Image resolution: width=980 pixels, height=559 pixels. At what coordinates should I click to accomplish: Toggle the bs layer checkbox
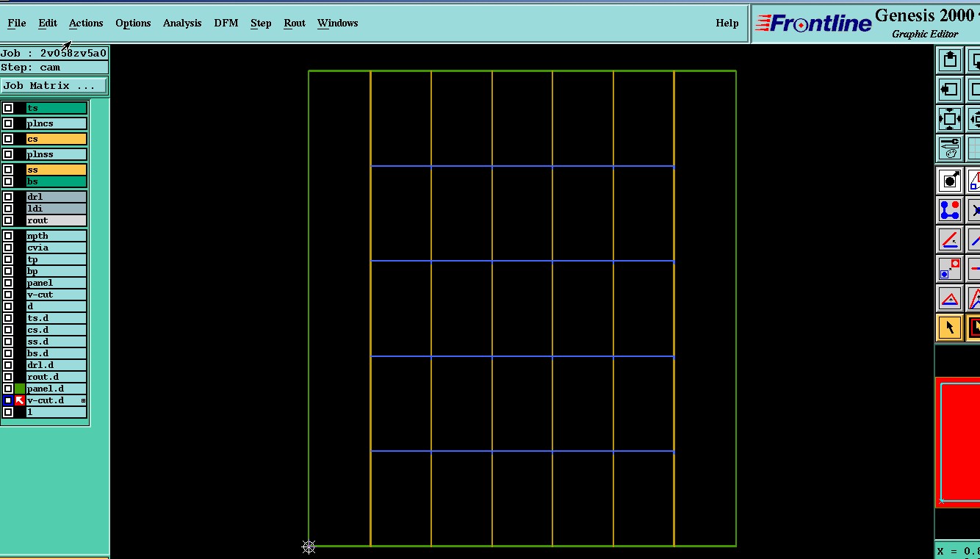pos(8,181)
